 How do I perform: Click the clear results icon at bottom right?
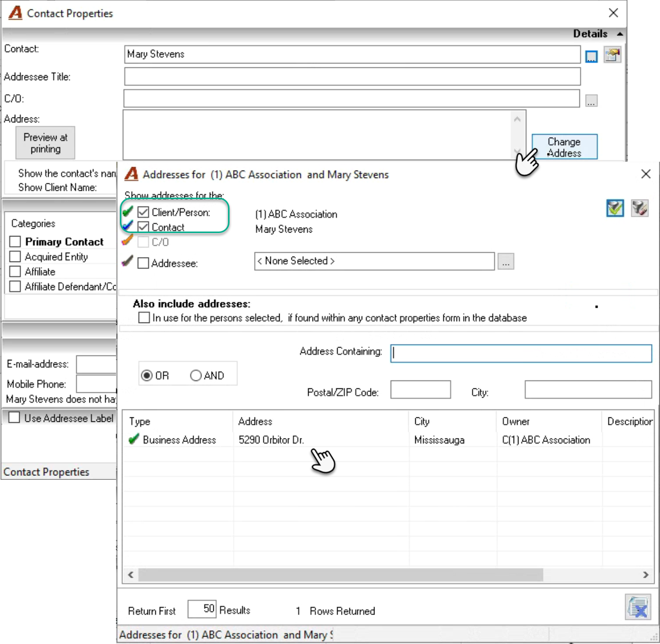(x=638, y=607)
